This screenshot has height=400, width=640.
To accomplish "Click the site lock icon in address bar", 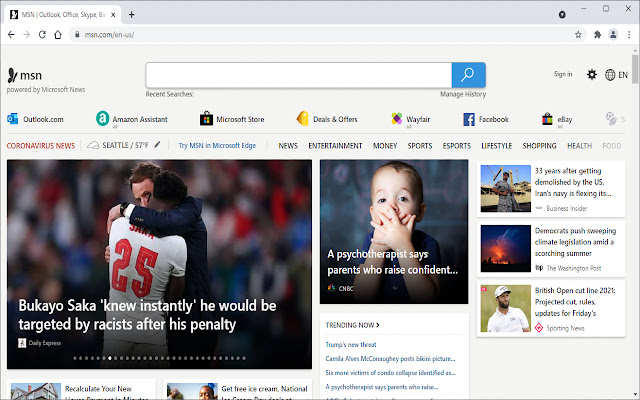I will tap(76, 35).
